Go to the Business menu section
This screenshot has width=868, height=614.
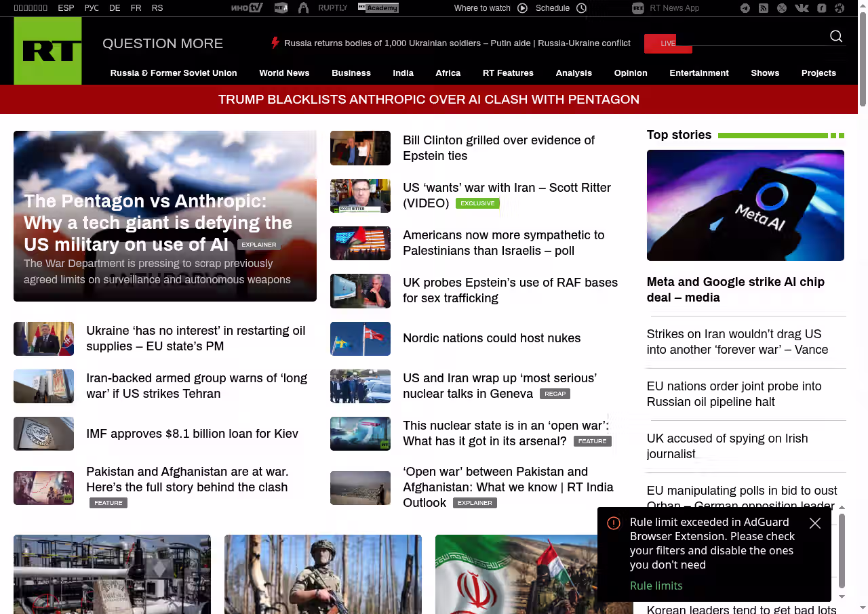coord(351,73)
